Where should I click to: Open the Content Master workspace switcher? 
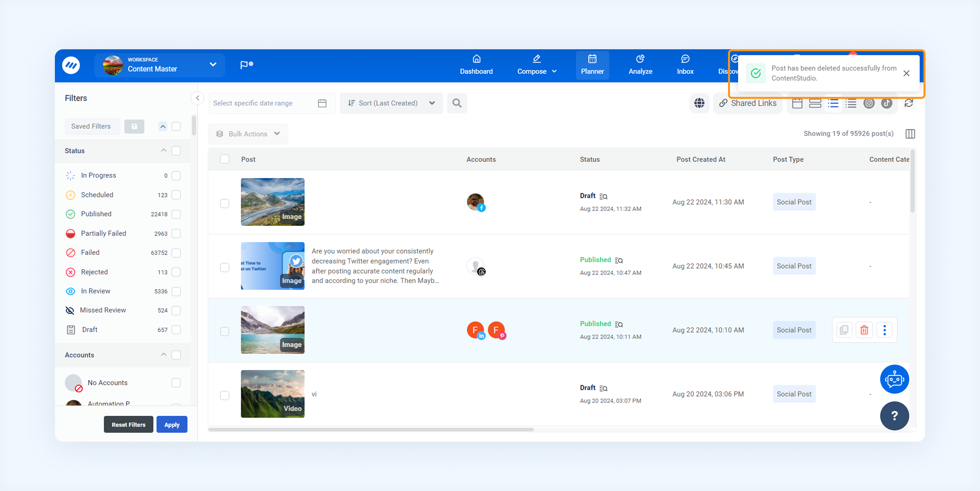point(160,65)
